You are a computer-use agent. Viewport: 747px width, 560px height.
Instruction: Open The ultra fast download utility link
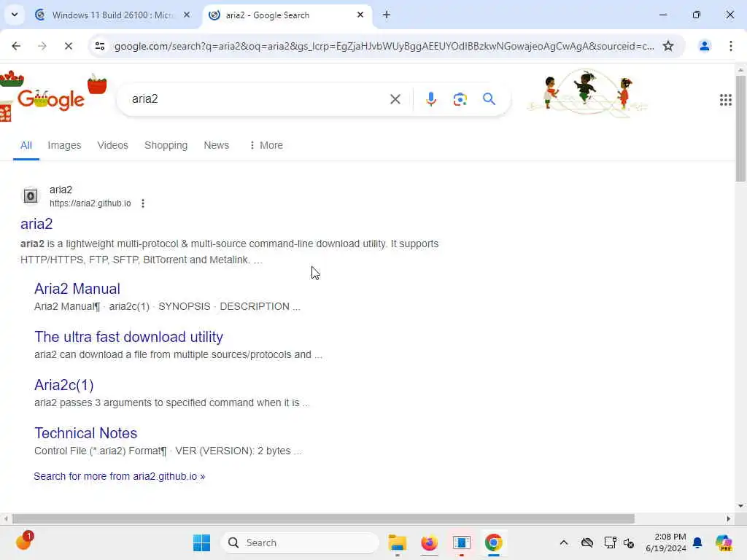point(128,337)
